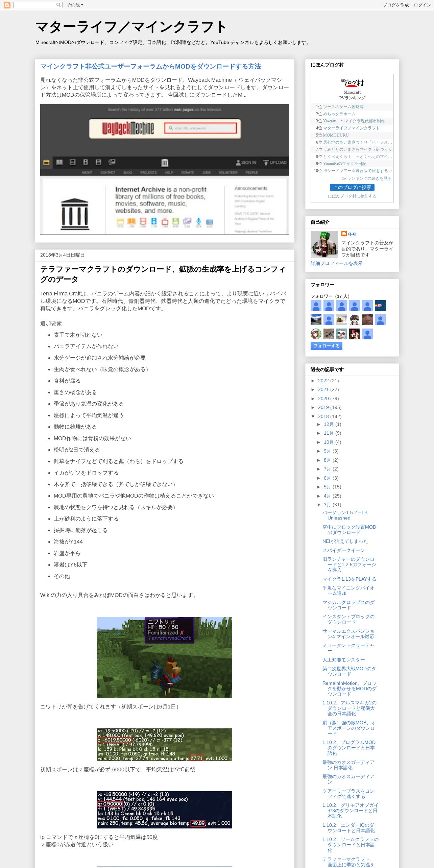434x868 pixels.
Task: Click 詳細プロフィールを表示 link
Action: (336, 263)
